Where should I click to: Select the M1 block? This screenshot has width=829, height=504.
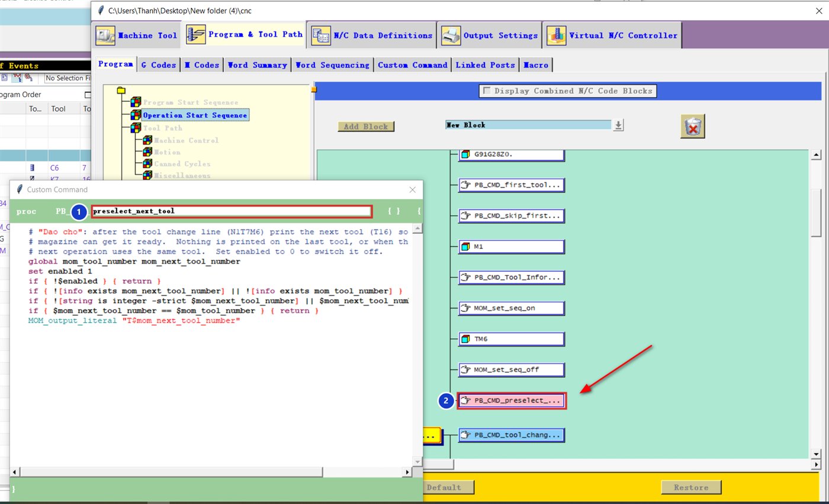point(512,246)
